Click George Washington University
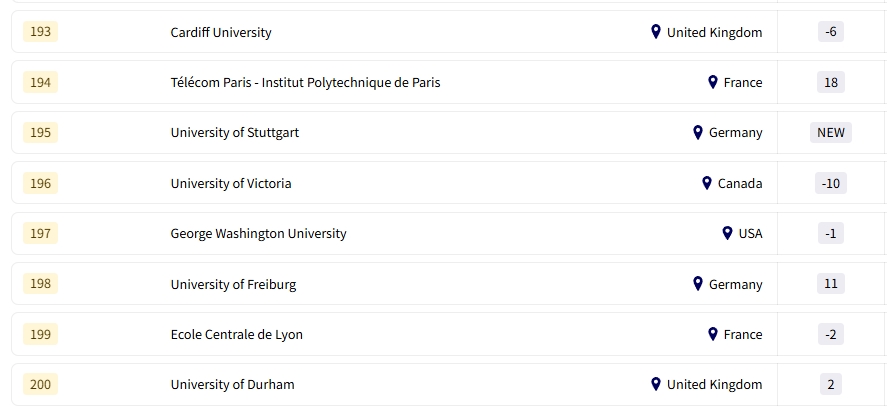The image size is (887, 413). (258, 233)
